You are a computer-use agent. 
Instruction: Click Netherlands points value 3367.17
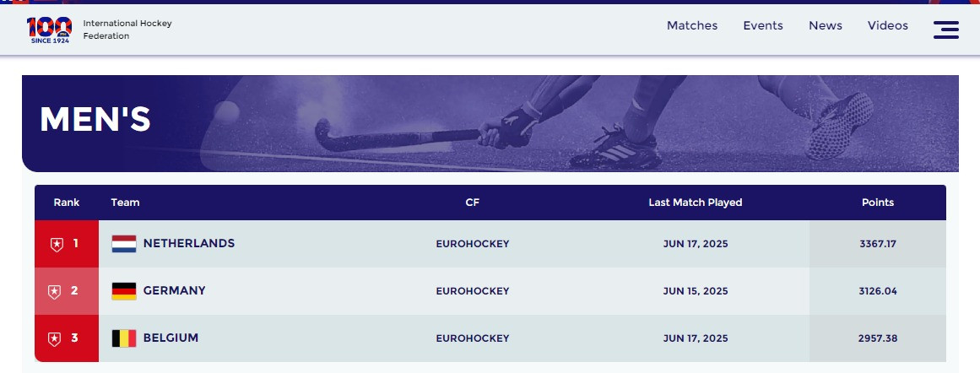(878, 244)
